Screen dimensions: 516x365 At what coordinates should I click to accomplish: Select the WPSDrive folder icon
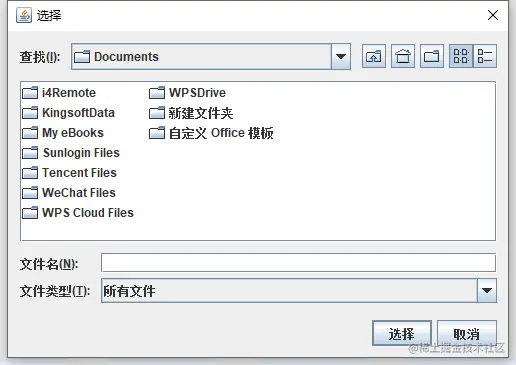coord(157,93)
